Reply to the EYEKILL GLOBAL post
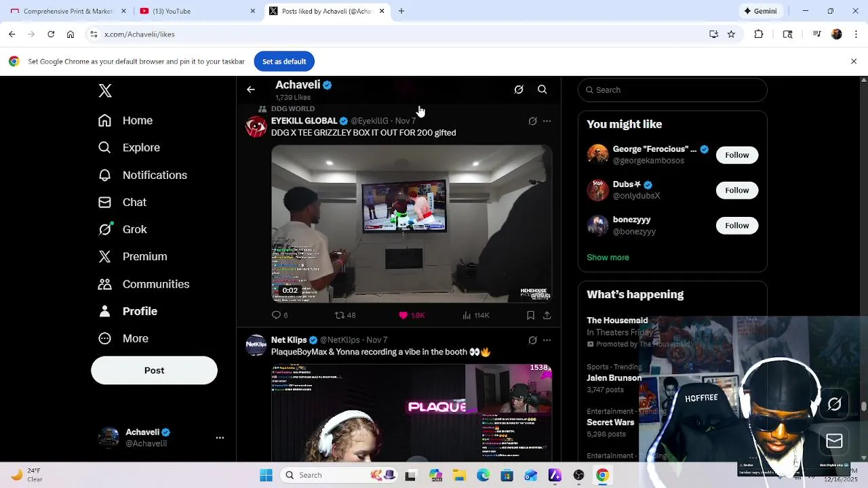The image size is (868, 488). coord(280,315)
